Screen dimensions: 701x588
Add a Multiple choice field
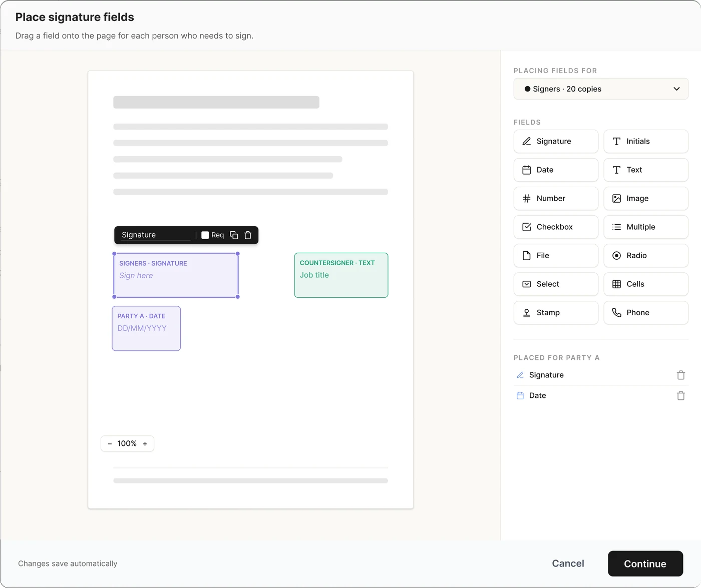pos(646,227)
